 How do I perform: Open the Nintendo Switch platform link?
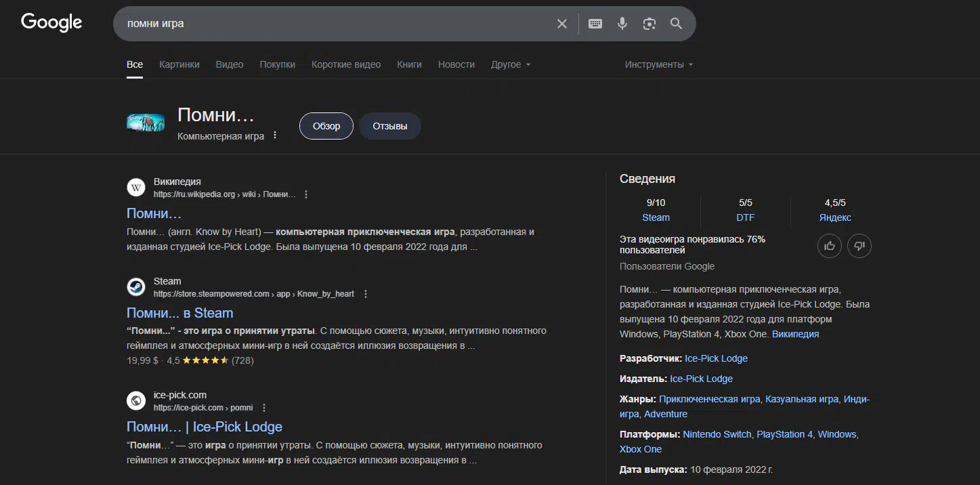[717, 434]
